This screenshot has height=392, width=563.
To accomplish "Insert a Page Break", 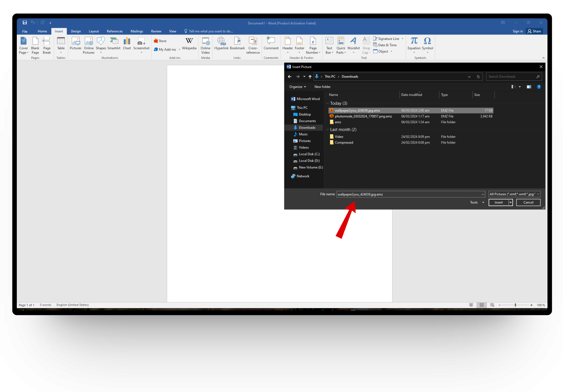I will click(47, 46).
